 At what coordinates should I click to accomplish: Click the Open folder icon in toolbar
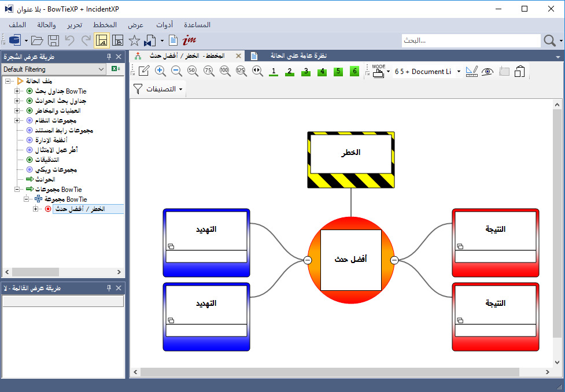(37, 40)
